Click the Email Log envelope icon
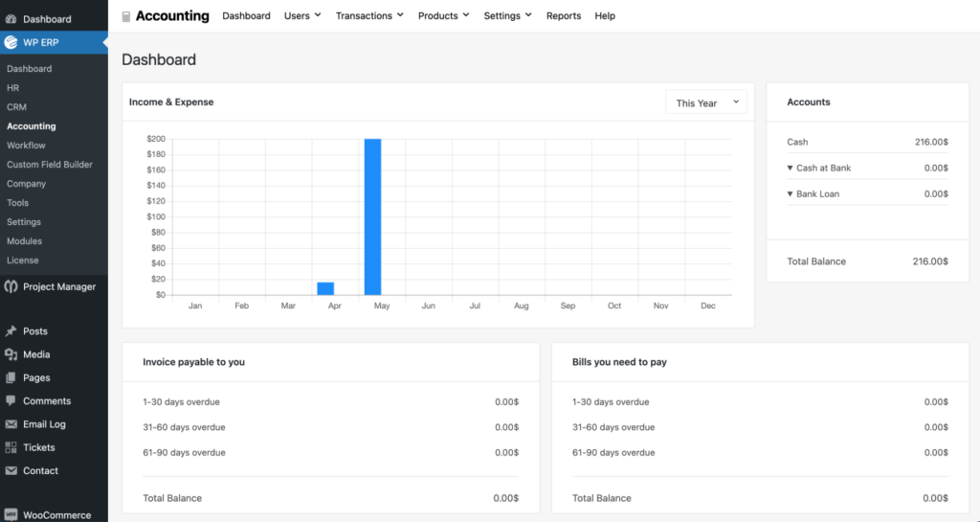The height and width of the screenshot is (522, 980). pos(11,424)
